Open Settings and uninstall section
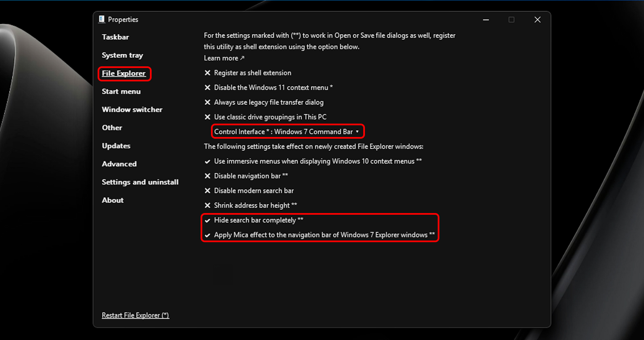The width and height of the screenshot is (644, 340). point(140,182)
